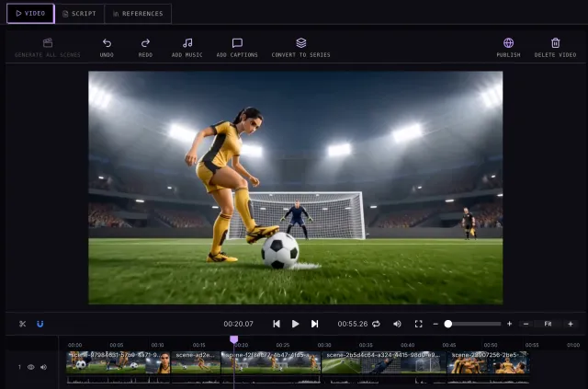Enter fullscreen preview

[x=419, y=324]
